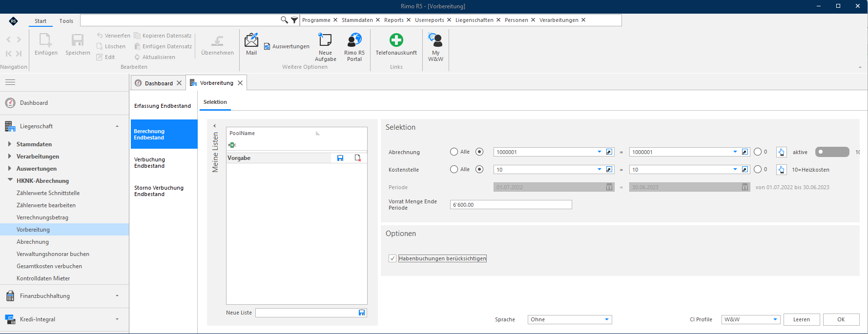Delete the Vorgabe list entry
This screenshot has height=334, width=868.
tap(358, 158)
